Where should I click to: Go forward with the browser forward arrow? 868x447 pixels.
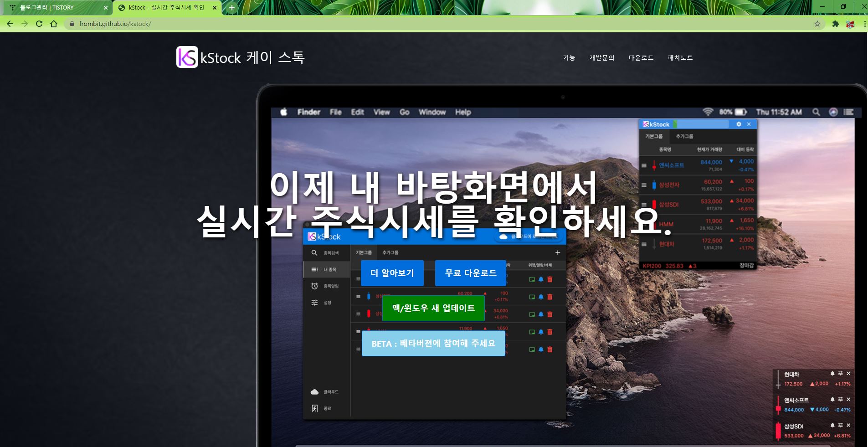tap(25, 24)
